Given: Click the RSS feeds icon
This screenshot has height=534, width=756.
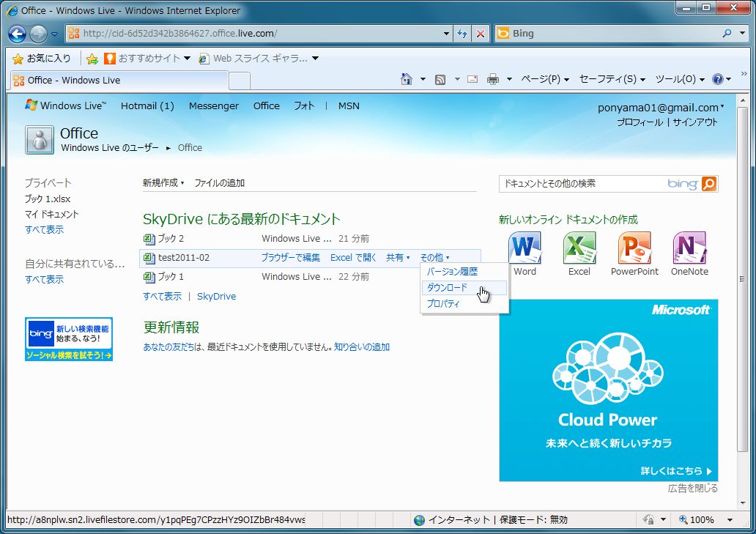Looking at the screenshot, I should click(x=440, y=80).
